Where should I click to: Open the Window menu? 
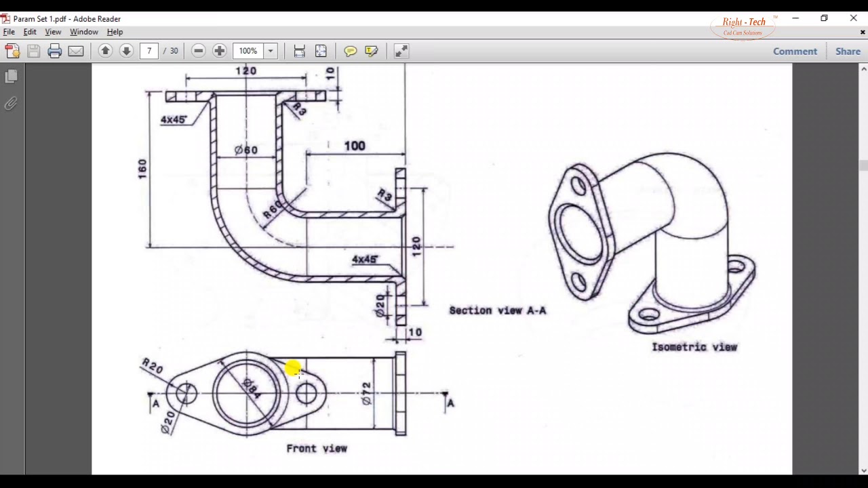pyautogui.click(x=84, y=32)
